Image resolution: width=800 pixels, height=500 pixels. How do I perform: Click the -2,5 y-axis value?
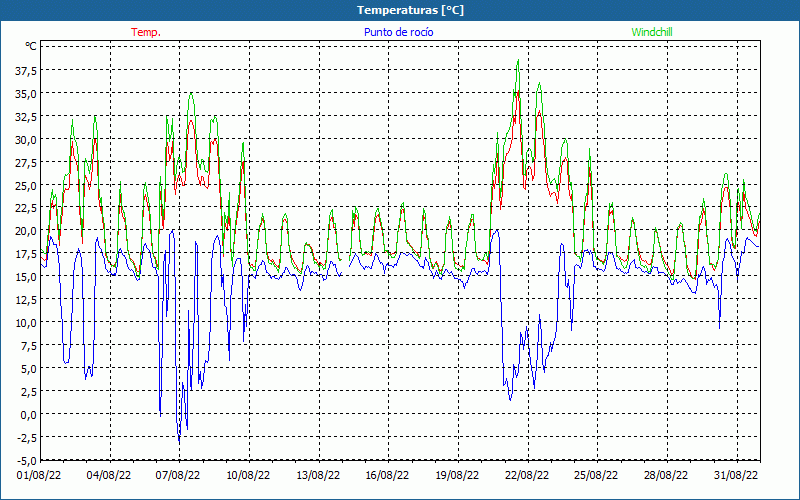point(27,437)
